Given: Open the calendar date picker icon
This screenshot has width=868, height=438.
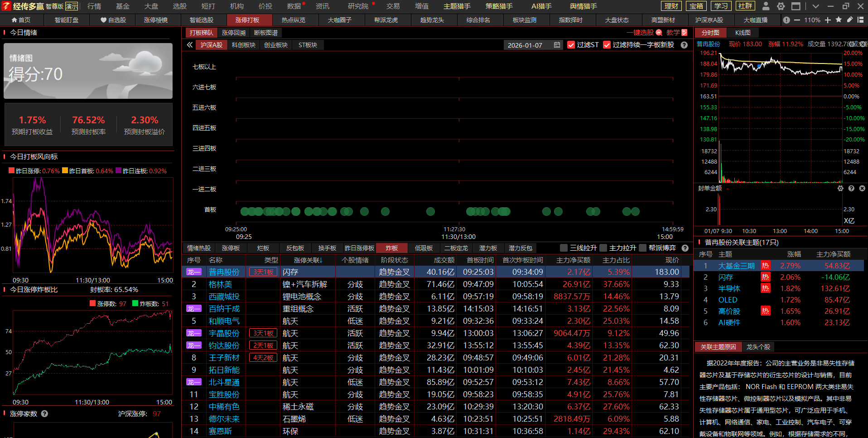Looking at the screenshot, I should coord(557,45).
